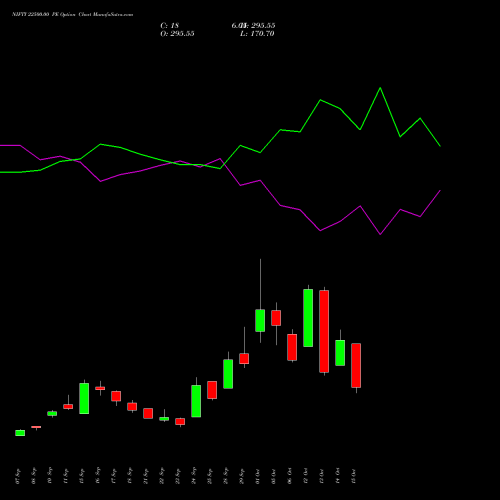Click the red candlestick above 29 Sep
500x500 pixels.
(x=244, y=358)
